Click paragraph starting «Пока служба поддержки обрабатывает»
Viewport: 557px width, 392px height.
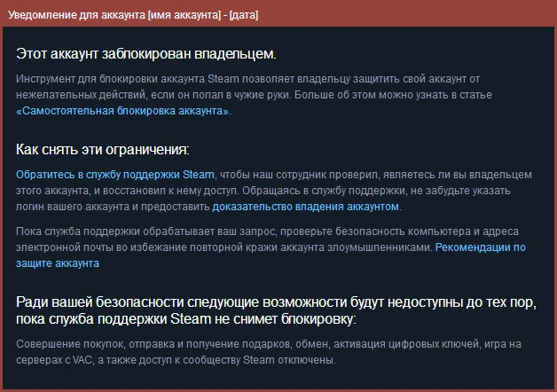coord(271,247)
